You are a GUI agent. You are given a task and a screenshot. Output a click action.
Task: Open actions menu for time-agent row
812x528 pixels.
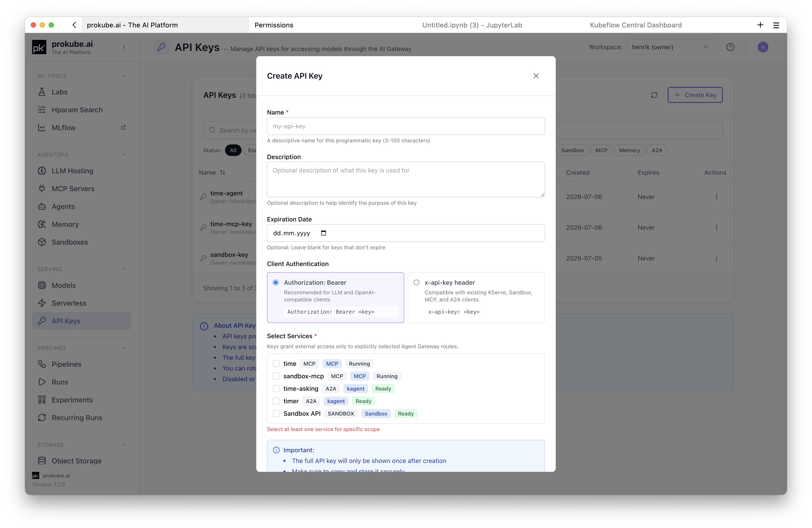pos(716,197)
